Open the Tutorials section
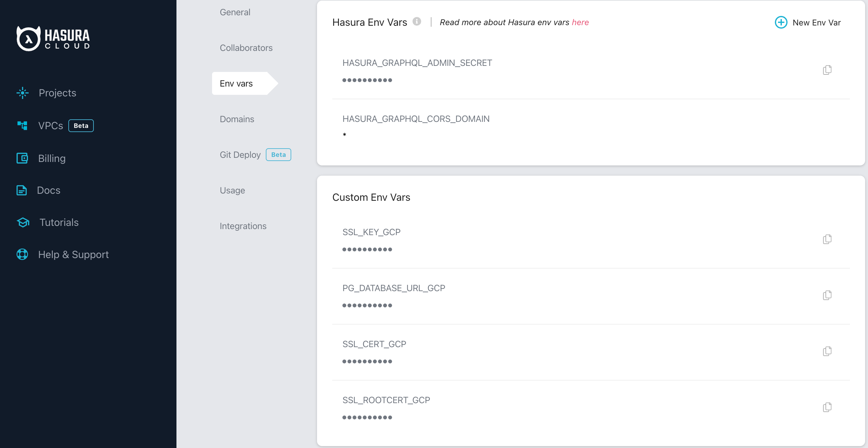 [x=58, y=222]
